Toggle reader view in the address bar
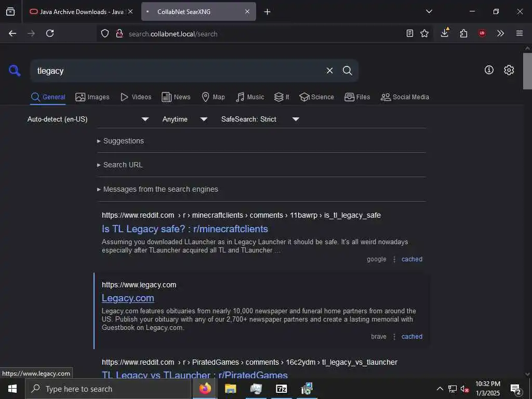The width and height of the screenshot is (532, 399). (x=410, y=33)
